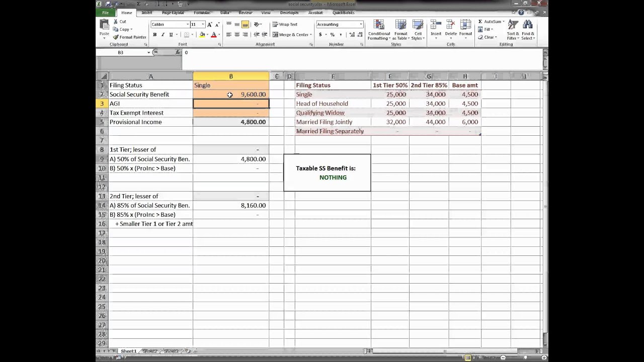The image size is (644, 362).
Task: Apply the yellow fill color bucket
Action: coord(202,35)
